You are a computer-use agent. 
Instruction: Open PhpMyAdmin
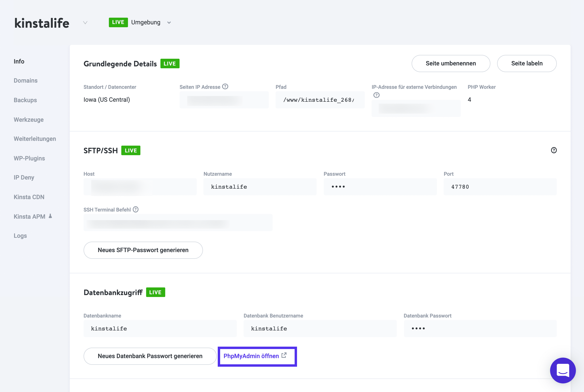[251, 356]
